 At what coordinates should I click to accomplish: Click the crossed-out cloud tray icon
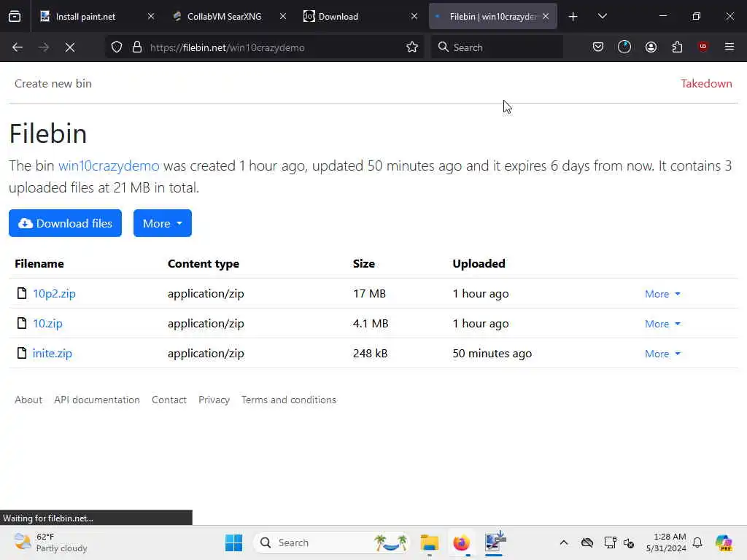pos(587,542)
